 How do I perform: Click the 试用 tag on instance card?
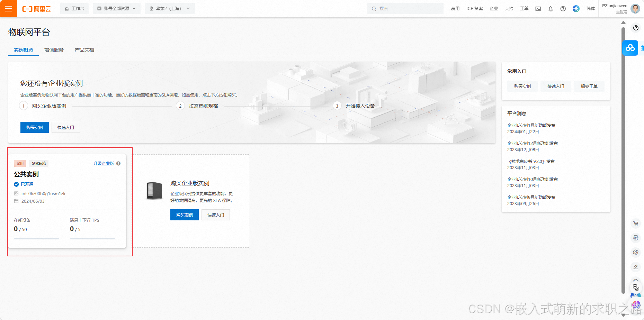[x=20, y=164]
